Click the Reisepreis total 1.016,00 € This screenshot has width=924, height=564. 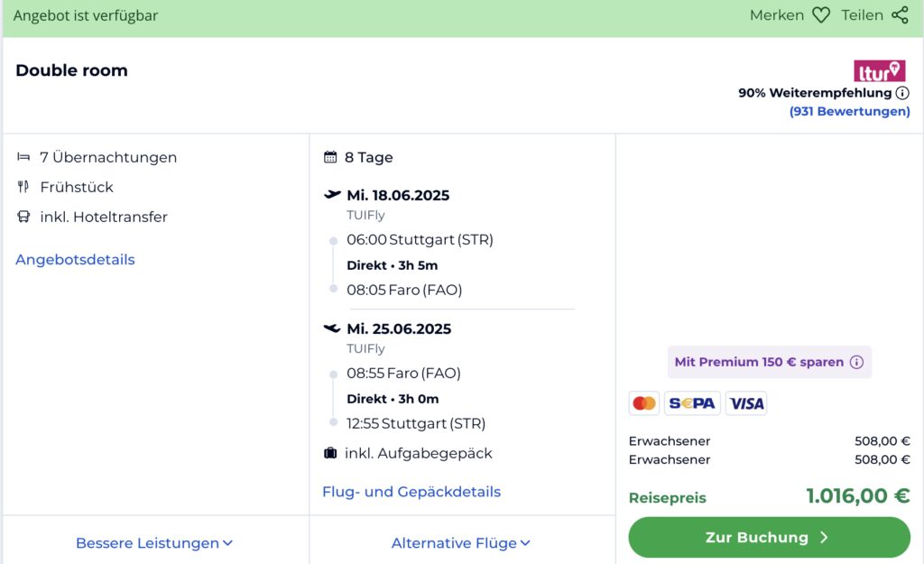coord(857,496)
